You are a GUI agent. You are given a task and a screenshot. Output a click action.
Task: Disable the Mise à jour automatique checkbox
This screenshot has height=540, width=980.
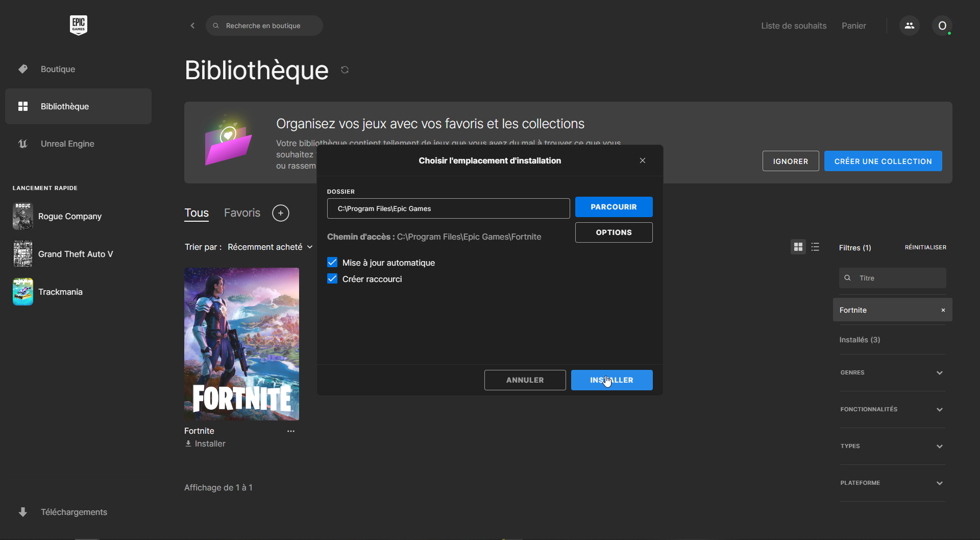332,262
